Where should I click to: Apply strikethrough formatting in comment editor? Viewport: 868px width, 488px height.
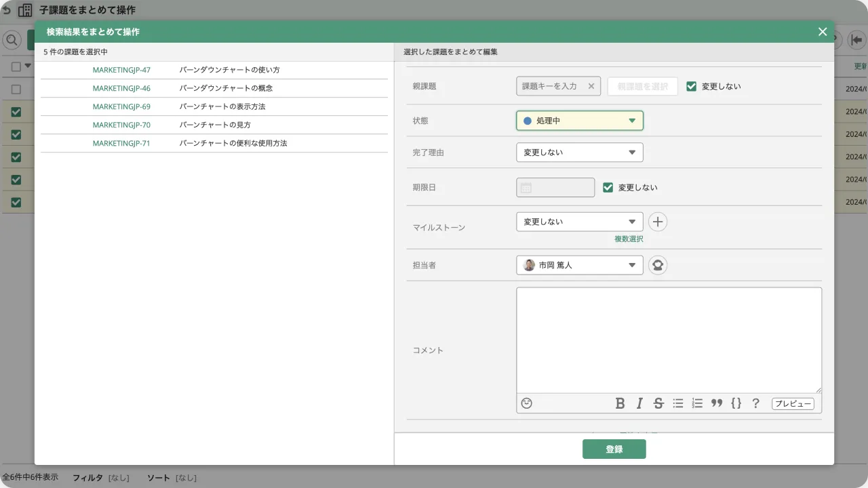(x=658, y=403)
